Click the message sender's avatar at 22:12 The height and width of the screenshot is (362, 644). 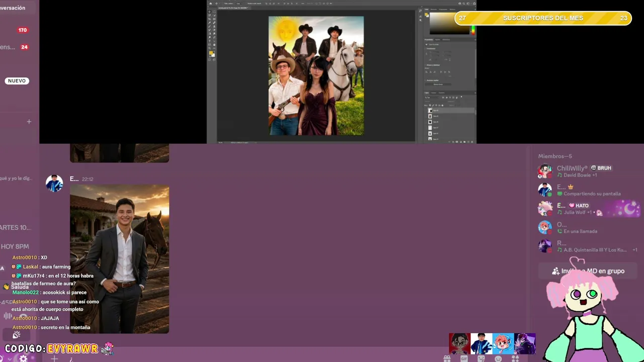click(54, 184)
